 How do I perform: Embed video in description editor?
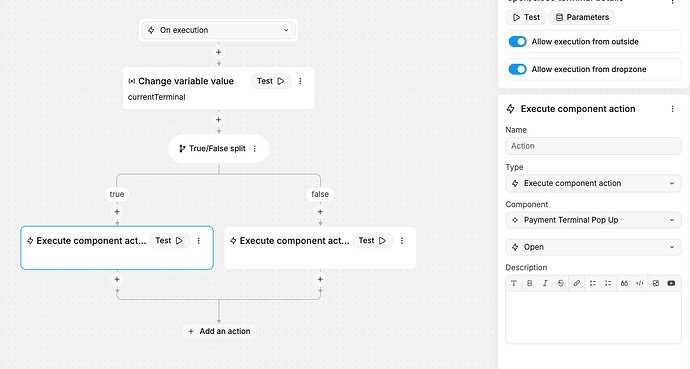671,283
